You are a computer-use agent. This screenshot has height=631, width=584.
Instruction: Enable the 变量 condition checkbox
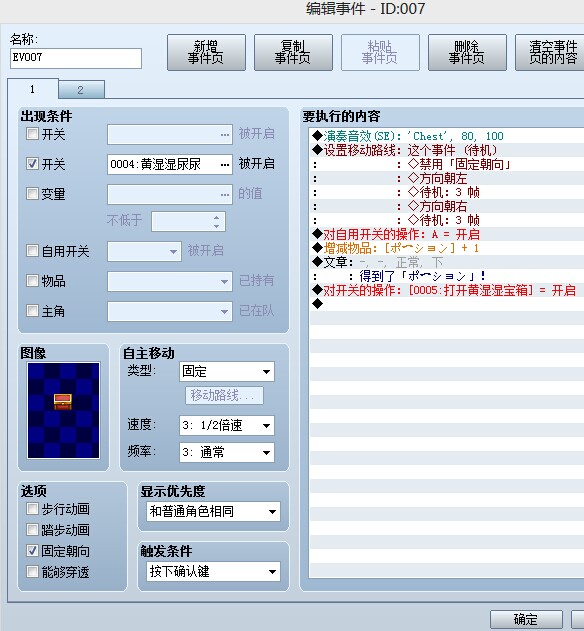[32, 194]
